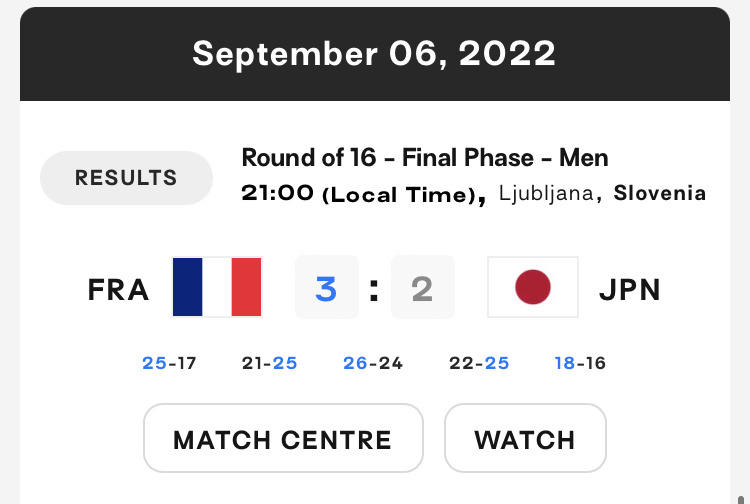Click the September 06, 2022 date header
750x504 pixels.
click(x=374, y=54)
